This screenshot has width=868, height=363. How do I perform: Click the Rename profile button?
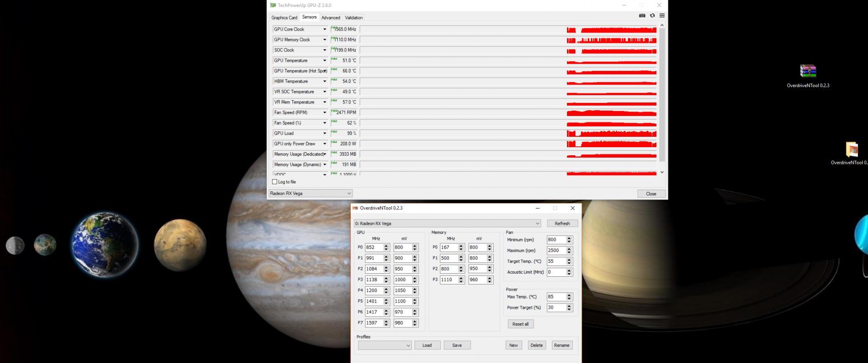pyautogui.click(x=562, y=345)
